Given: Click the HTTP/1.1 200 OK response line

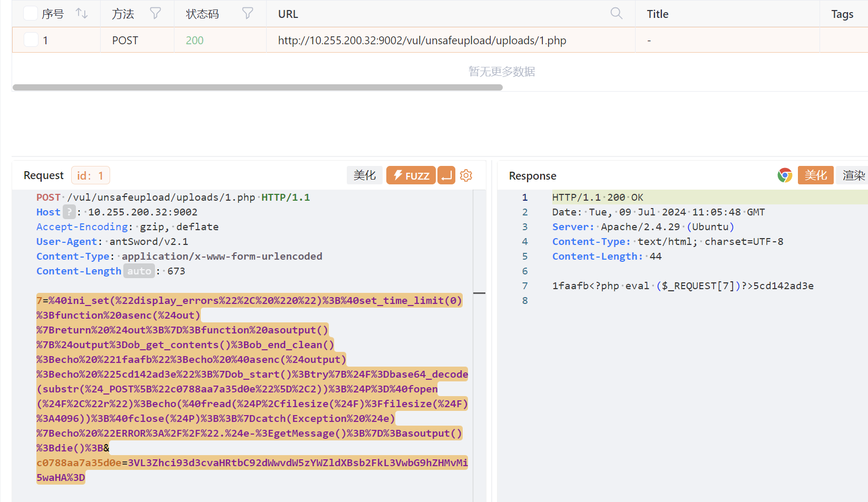Looking at the screenshot, I should click(x=598, y=197).
